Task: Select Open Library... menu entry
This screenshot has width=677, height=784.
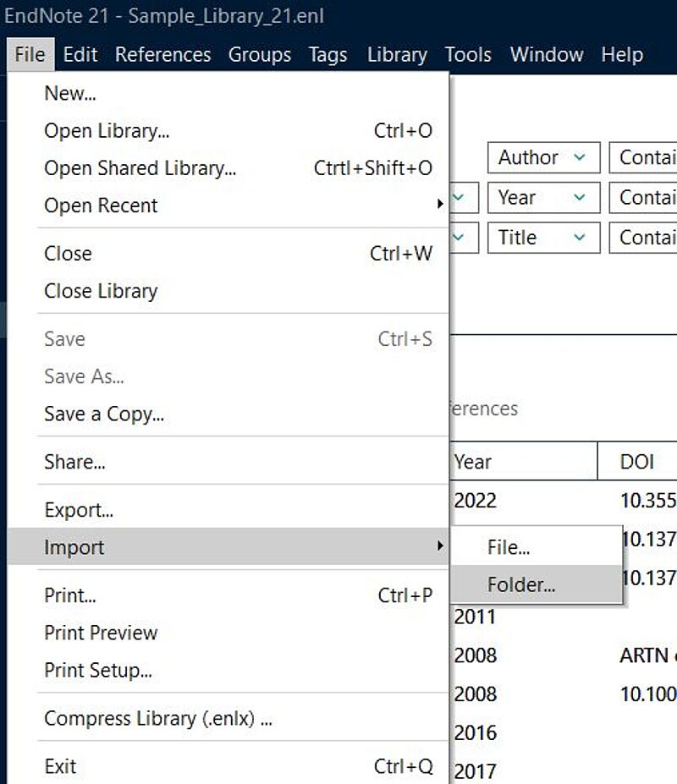Action: (228, 131)
